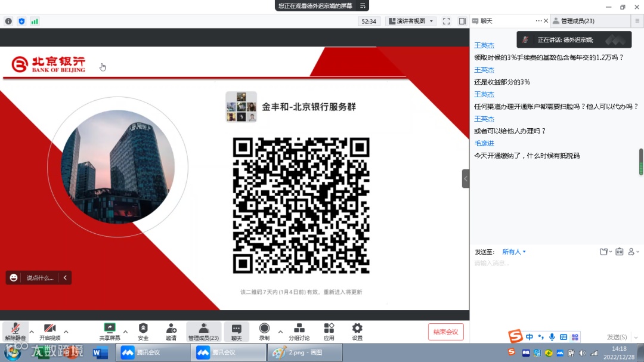The height and width of the screenshot is (362, 644).
Task: Expand the send options arrow beside 发送(S)
Action: click(636, 338)
